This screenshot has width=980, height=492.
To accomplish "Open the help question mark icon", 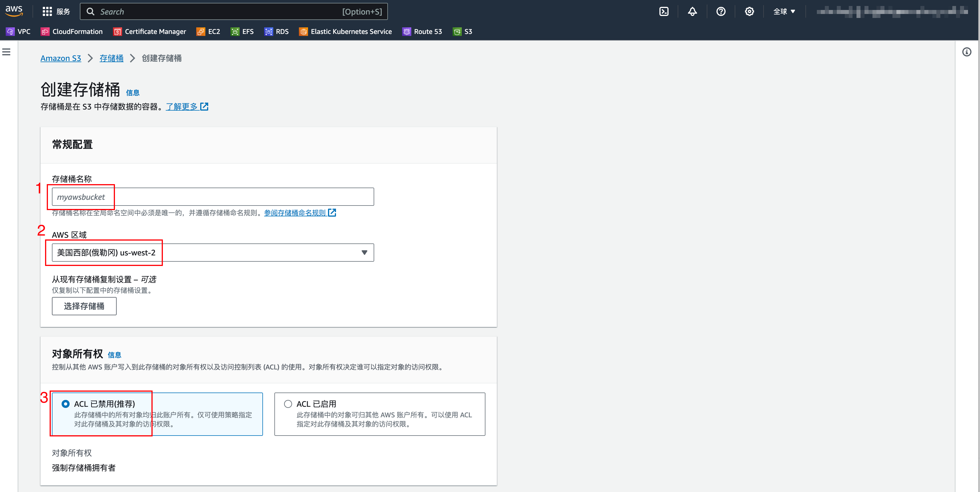I will (721, 11).
